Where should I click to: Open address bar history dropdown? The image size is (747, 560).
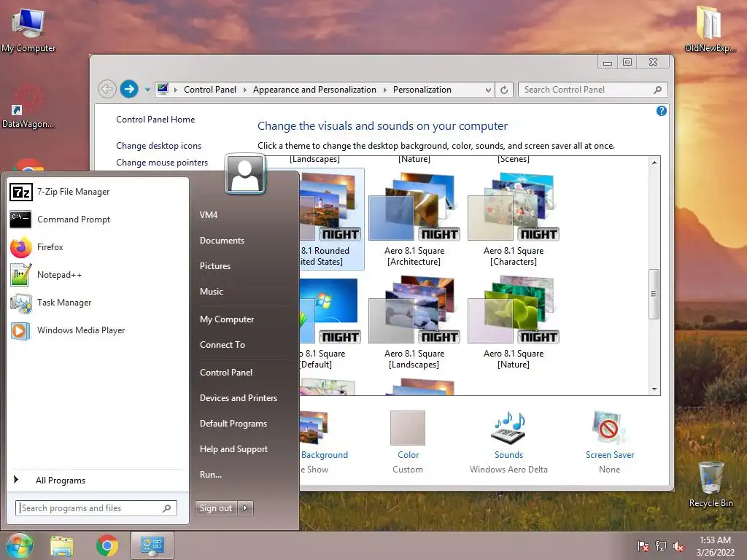tap(488, 90)
